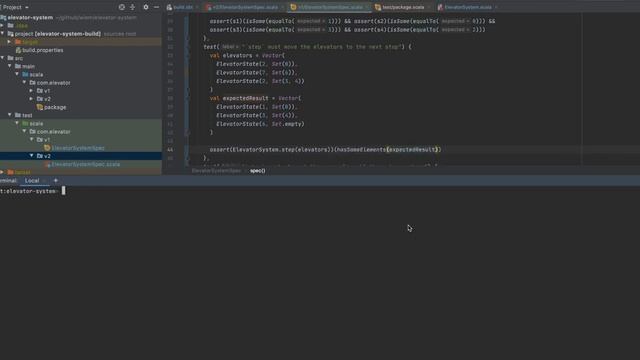Select the elevator-system root project node
Screen dimensions: 640x360
click(x=30, y=18)
